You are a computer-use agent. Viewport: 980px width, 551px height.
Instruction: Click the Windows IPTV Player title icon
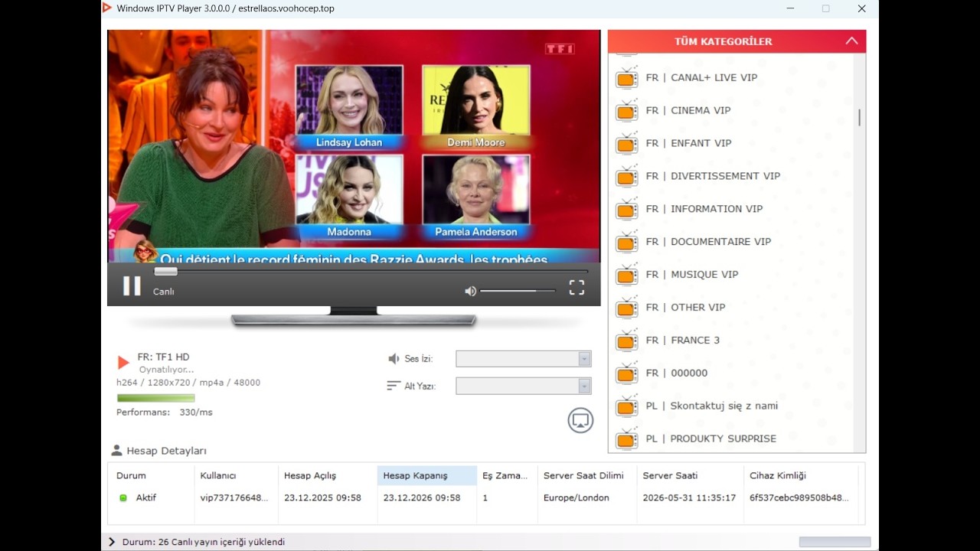[x=107, y=8]
